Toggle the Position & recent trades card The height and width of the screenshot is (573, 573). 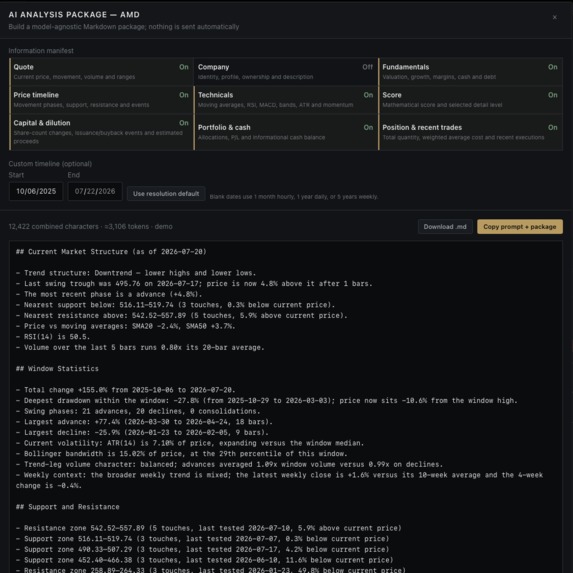(470, 132)
